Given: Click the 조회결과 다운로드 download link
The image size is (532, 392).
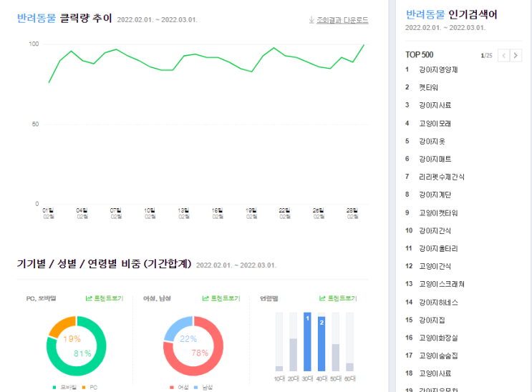Looking at the screenshot, I should point(342,20).
